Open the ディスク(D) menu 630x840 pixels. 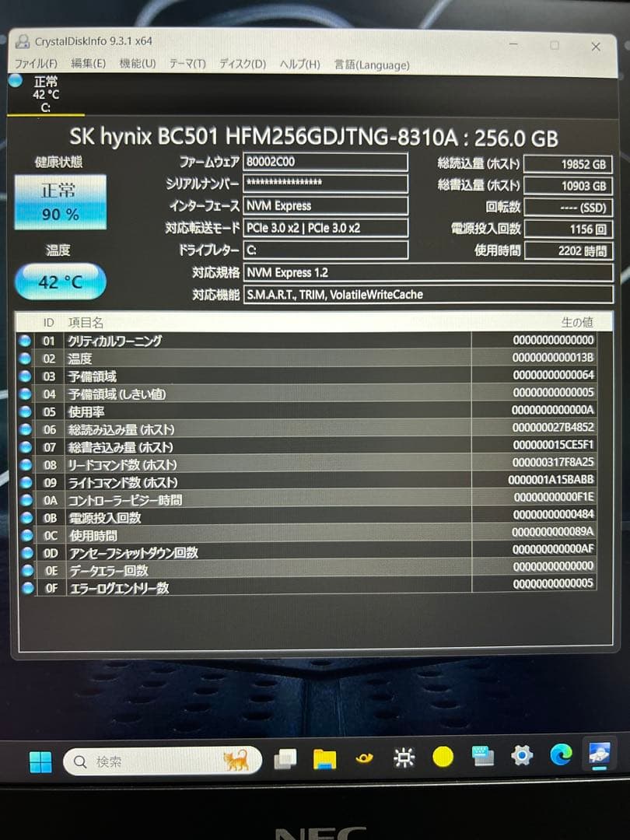243,65
